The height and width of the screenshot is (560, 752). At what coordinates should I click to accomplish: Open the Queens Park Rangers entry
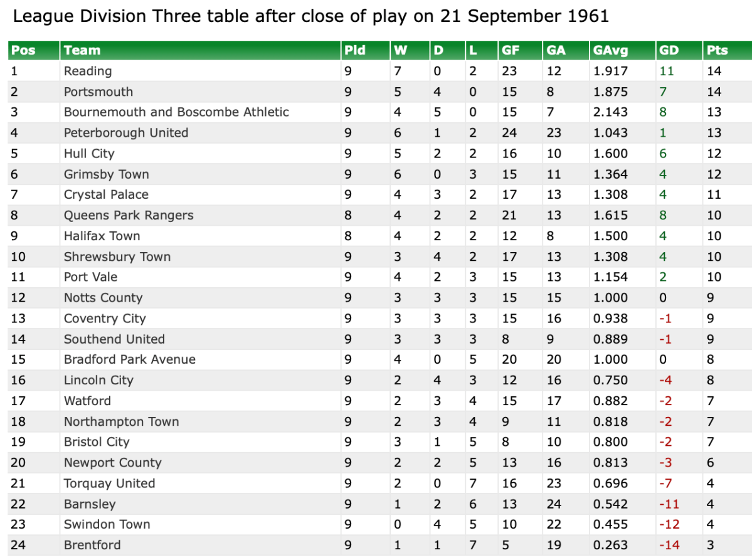[129, 215]
